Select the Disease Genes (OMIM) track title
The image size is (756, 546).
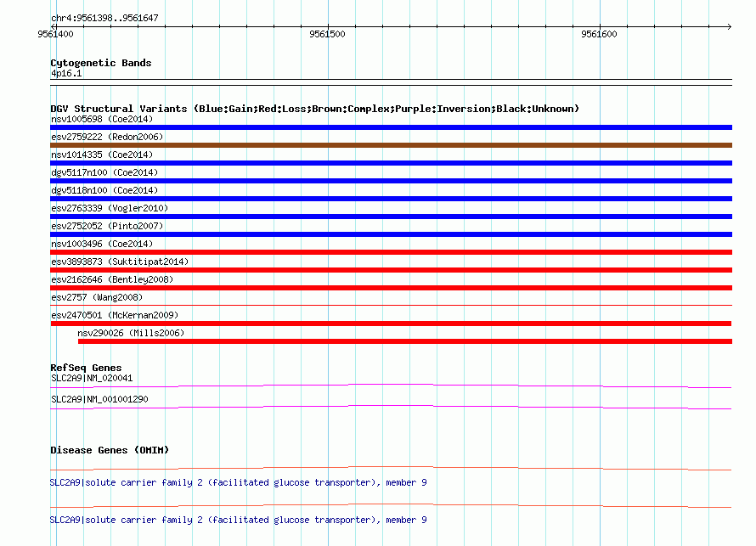coord(110,450)
